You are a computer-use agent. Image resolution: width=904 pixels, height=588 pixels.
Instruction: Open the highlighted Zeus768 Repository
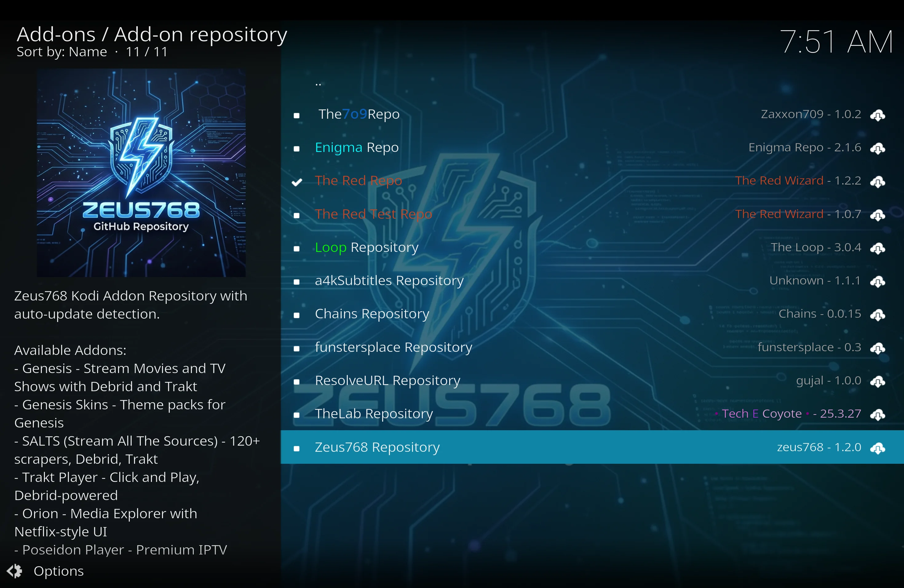click(592, 447)
